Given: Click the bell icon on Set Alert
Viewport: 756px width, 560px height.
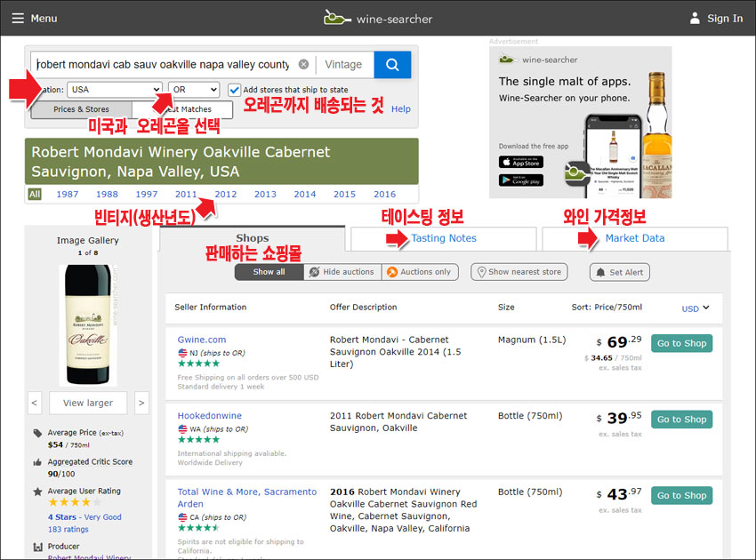Looking at the screenshot, I should tap(600, 272).
